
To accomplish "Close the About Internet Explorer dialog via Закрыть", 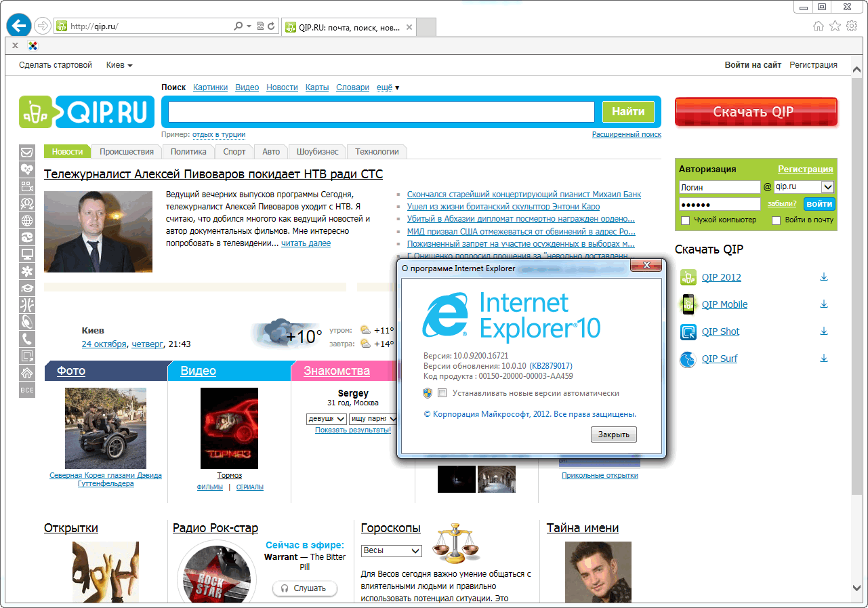I will click(614, 434).
